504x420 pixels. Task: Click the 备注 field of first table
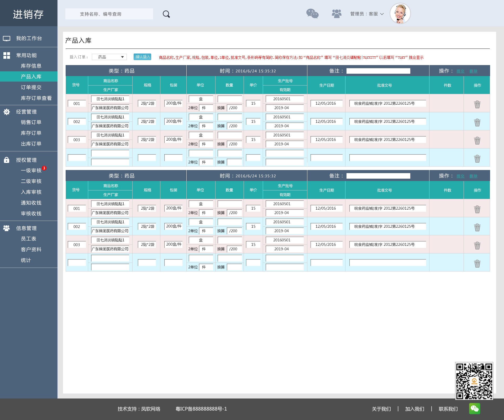(x=378, y=71)
